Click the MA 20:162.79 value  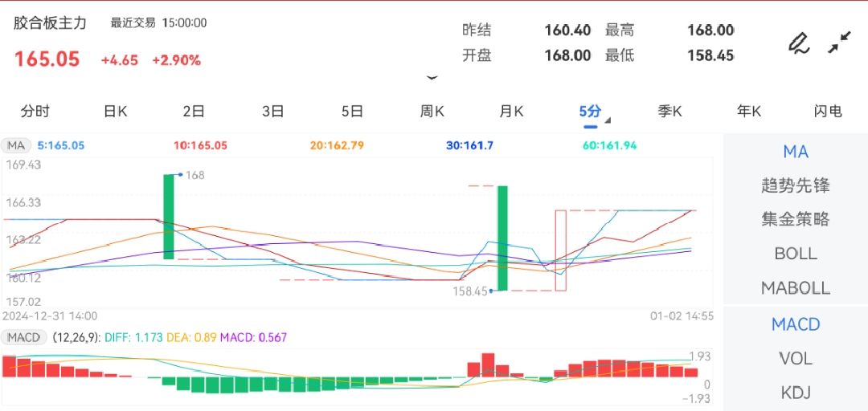click(x=337, y=146)
